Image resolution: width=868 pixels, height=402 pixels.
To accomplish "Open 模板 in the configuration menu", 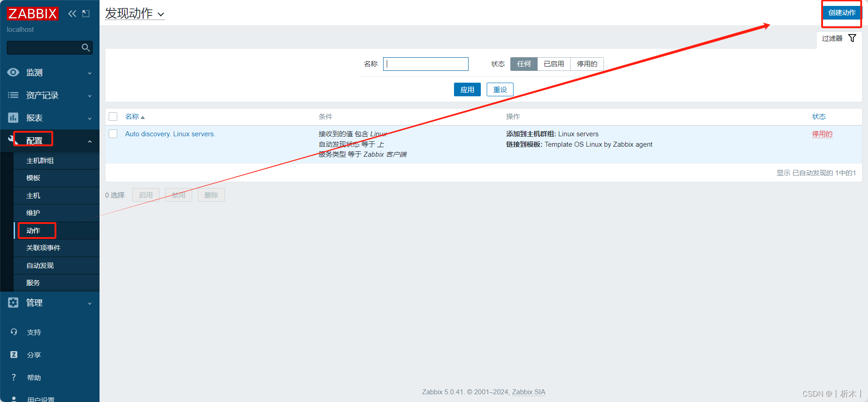I will point(56,178).
